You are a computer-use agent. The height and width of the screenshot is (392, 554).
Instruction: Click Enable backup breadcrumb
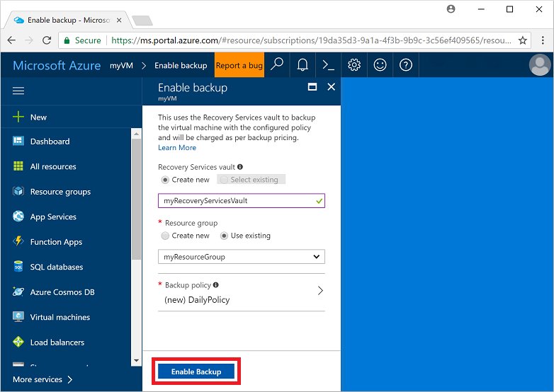(x=181, y=65)
